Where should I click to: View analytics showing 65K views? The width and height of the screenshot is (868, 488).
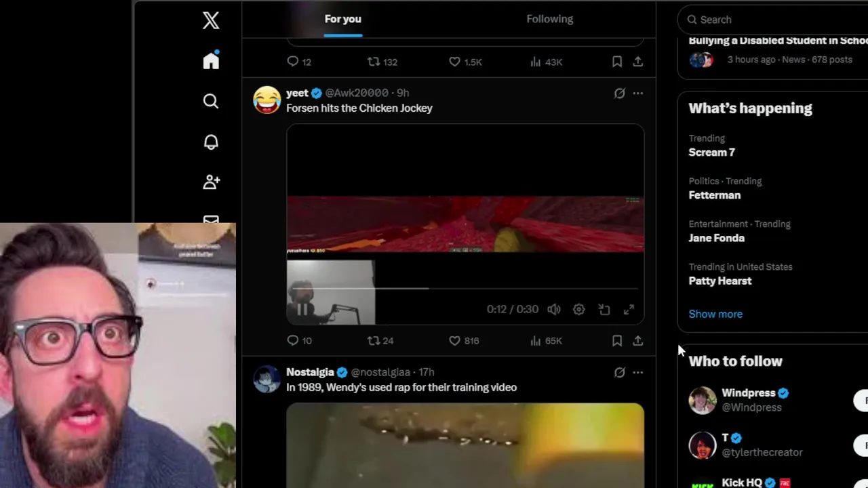point(546,341)
